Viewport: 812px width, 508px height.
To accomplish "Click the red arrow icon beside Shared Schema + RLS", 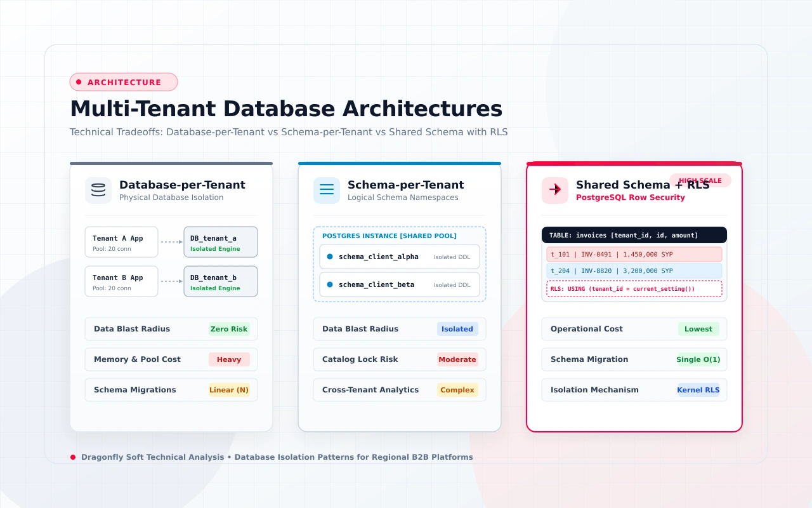I will point(555,190).
